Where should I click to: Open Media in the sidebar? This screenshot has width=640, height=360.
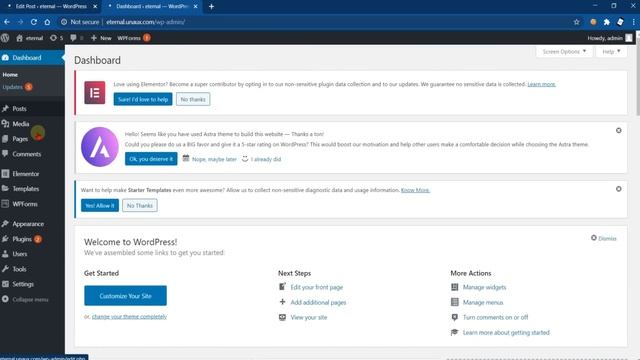32,124
